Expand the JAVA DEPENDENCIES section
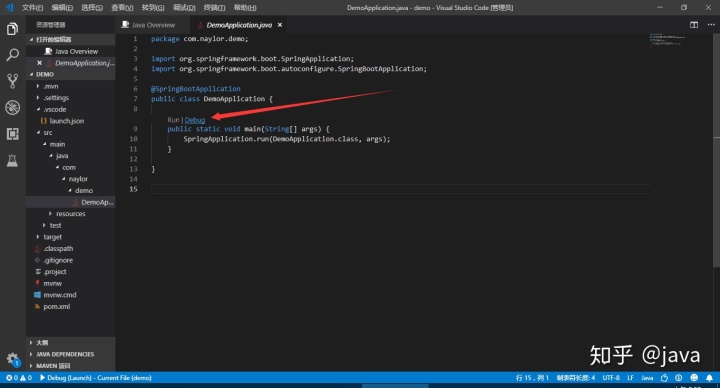 click(x=70, y=354)
